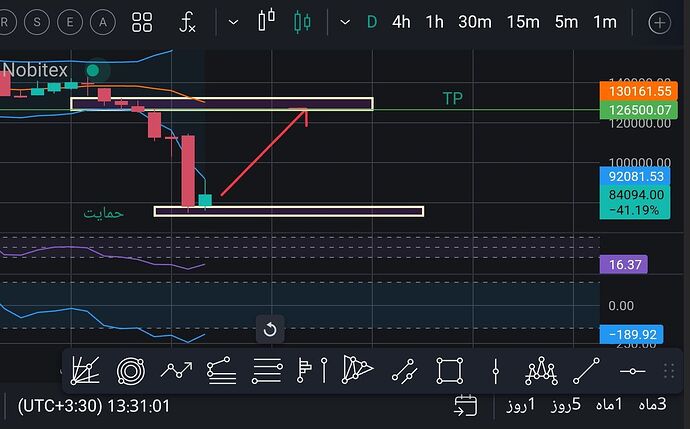Switch to the 4h timeframe

(401, 22)
